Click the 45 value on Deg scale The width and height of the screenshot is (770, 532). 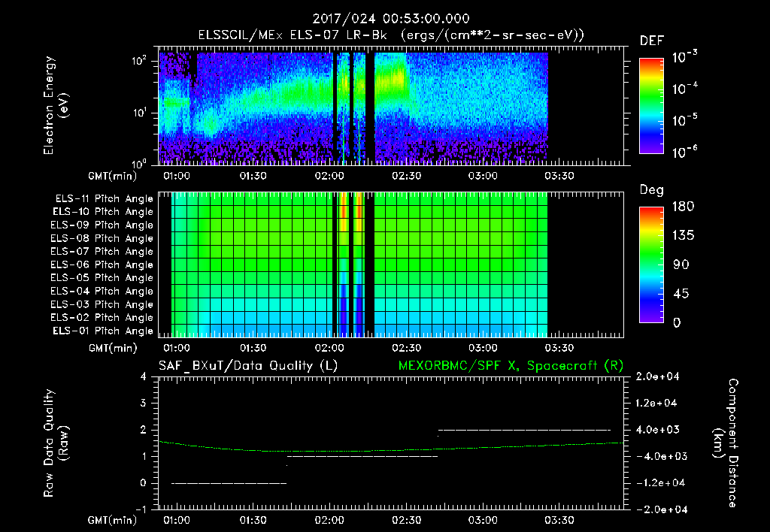(681, 294)
